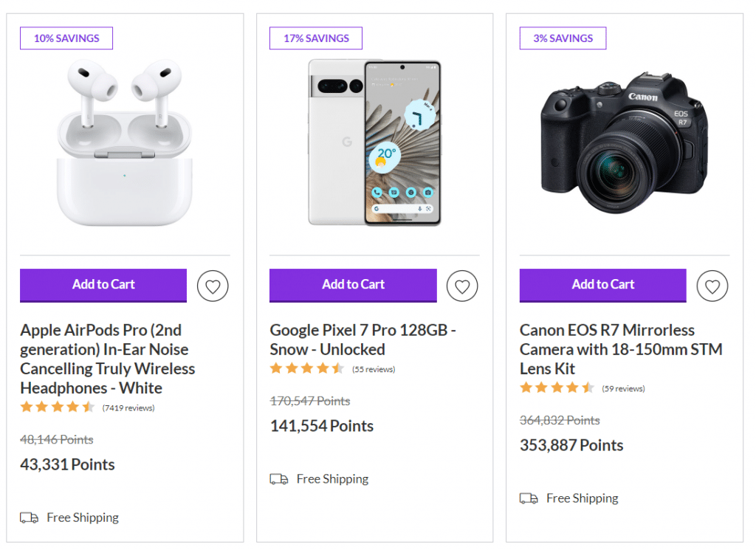Favorite the AirPods Pro with heart icon
Viewport: 756px width, 550px height.
click(x=213, y=286)
